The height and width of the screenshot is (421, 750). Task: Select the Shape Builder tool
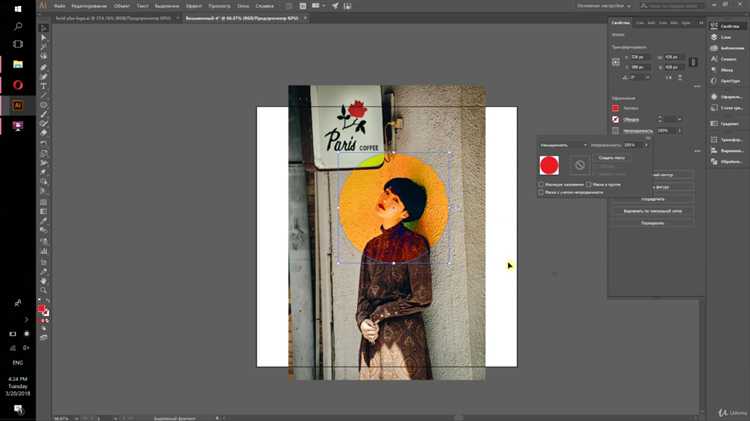(44, 182)
